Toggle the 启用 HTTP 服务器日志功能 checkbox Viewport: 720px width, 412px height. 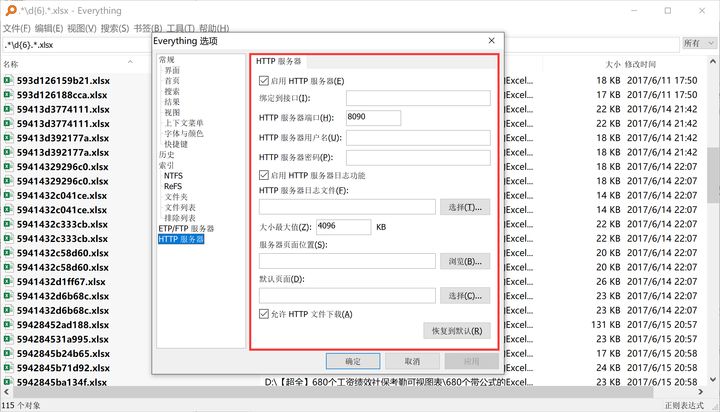(x=264, y=175)
